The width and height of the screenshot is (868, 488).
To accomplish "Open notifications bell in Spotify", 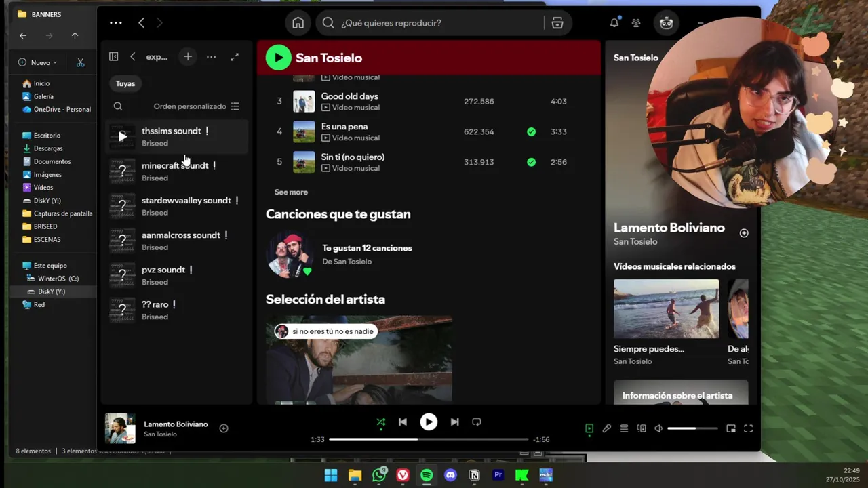I will 614,23.
